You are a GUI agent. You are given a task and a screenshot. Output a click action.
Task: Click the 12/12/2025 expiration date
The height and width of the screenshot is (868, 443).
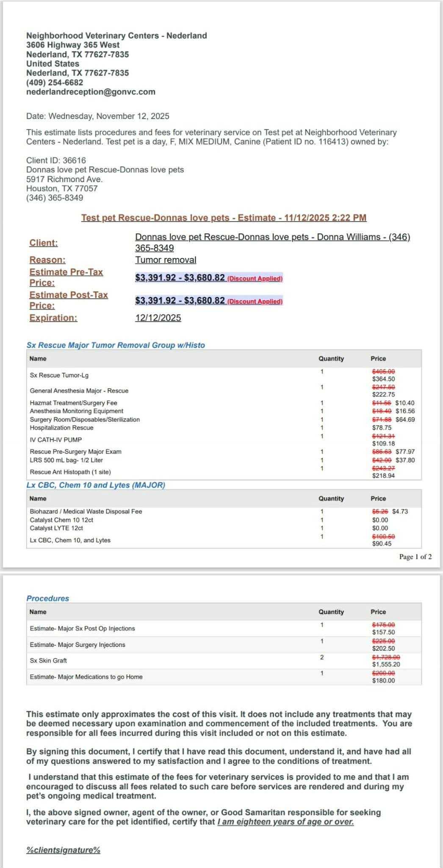coord(158,318)
